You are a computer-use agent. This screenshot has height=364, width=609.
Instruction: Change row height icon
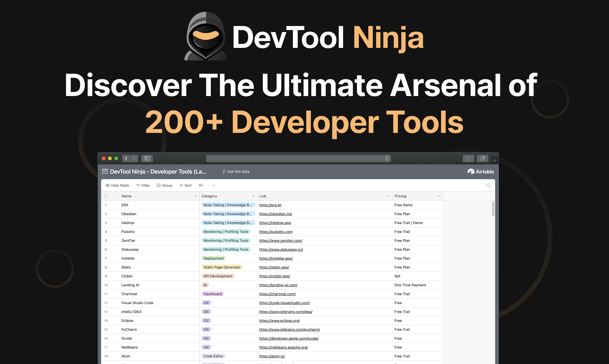pos(201,185)
